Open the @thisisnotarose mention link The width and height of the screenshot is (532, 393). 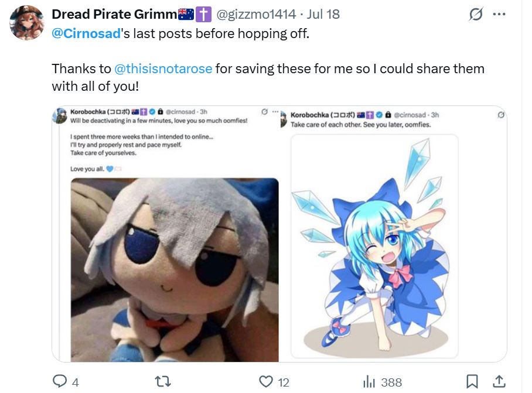[163, 69]
